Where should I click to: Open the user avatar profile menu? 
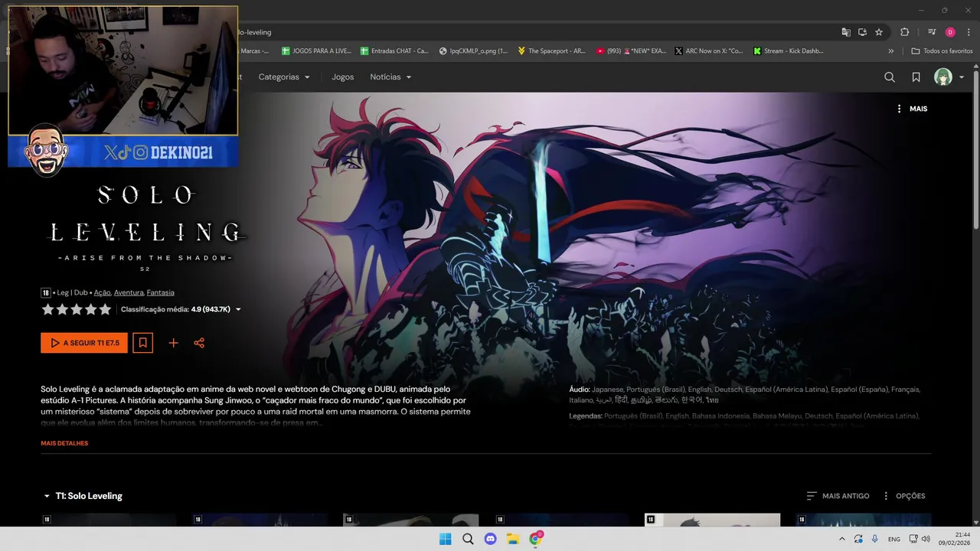943,77
